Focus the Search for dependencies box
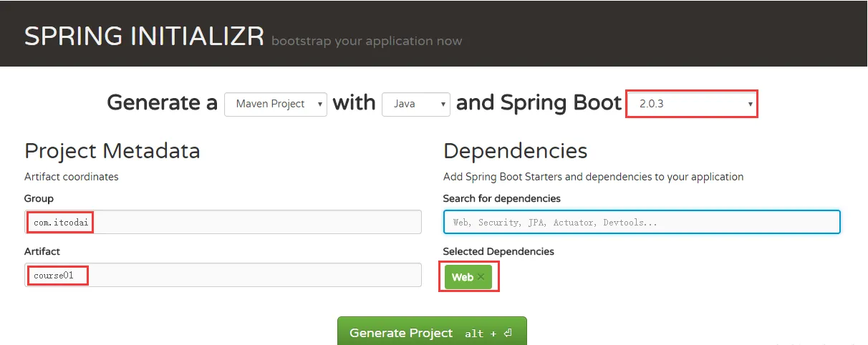This screenshot has width=868, height=345. pyautogui.click(x=642, y=222)
